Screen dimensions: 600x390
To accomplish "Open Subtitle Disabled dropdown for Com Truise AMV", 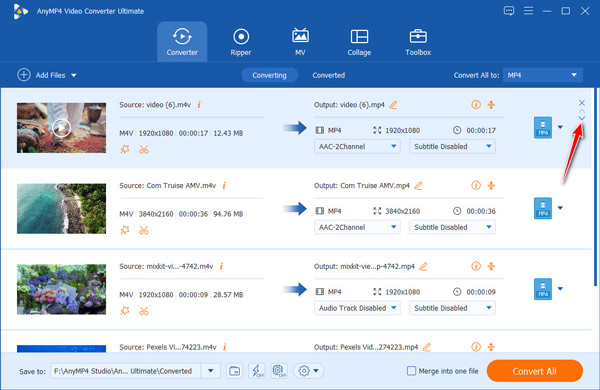I will [x=452, y=227].
